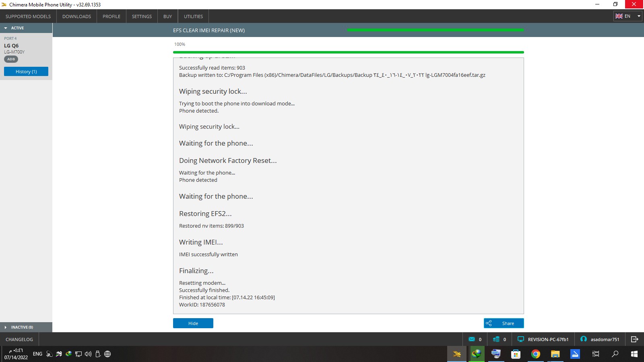The width and height of the screenshot is (644, 362).
Task: Open the taskbar clock showing 07/14/2022
Action: [x=16, y=354]
